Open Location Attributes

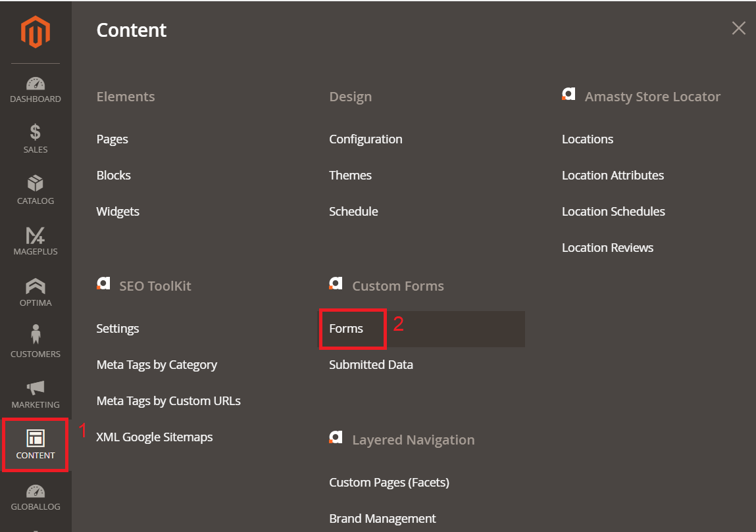(613, 176)
